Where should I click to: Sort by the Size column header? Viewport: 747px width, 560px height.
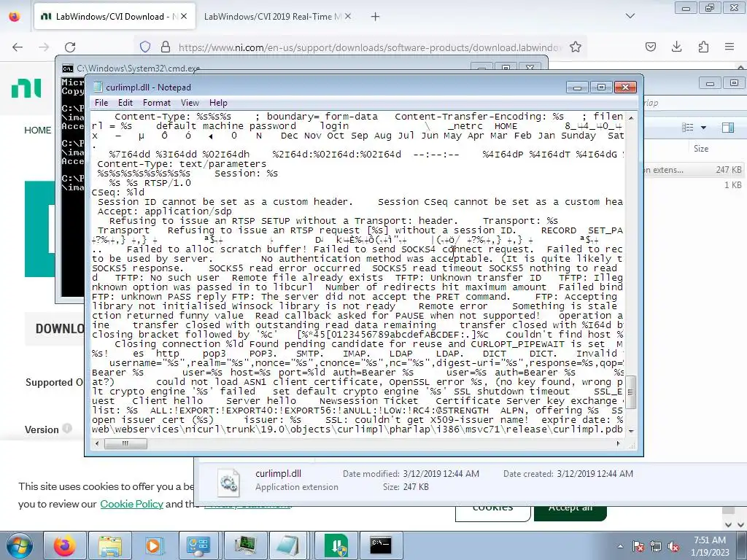(701, 149)
